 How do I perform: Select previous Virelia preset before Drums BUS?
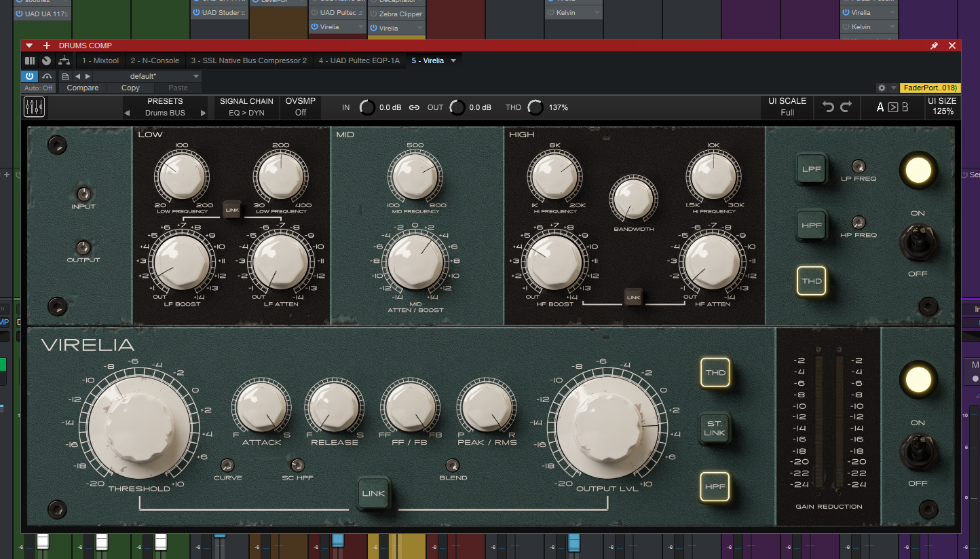click(127, 113)
